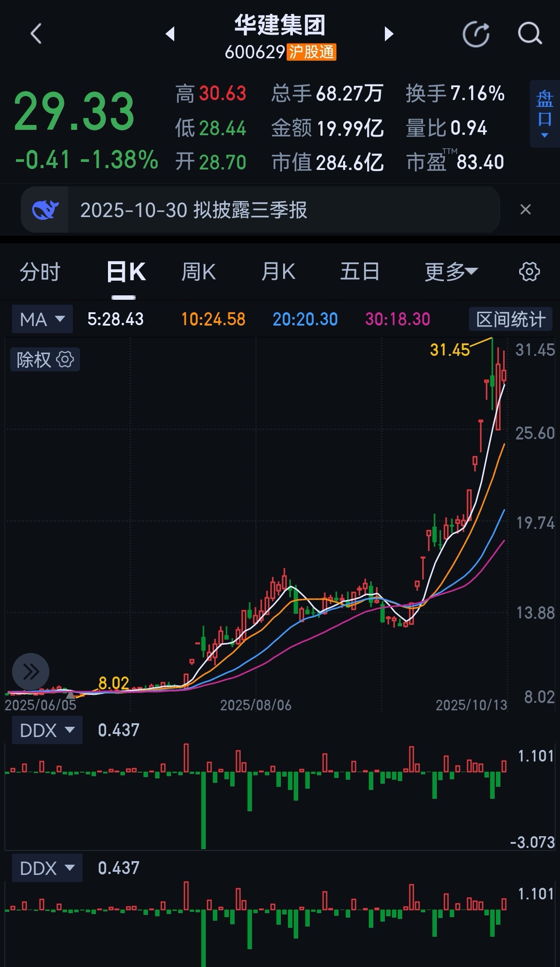This screenshot has width=560, height=967.
Task: Tap the 31.45 peak price label
Action: point(450,350)
